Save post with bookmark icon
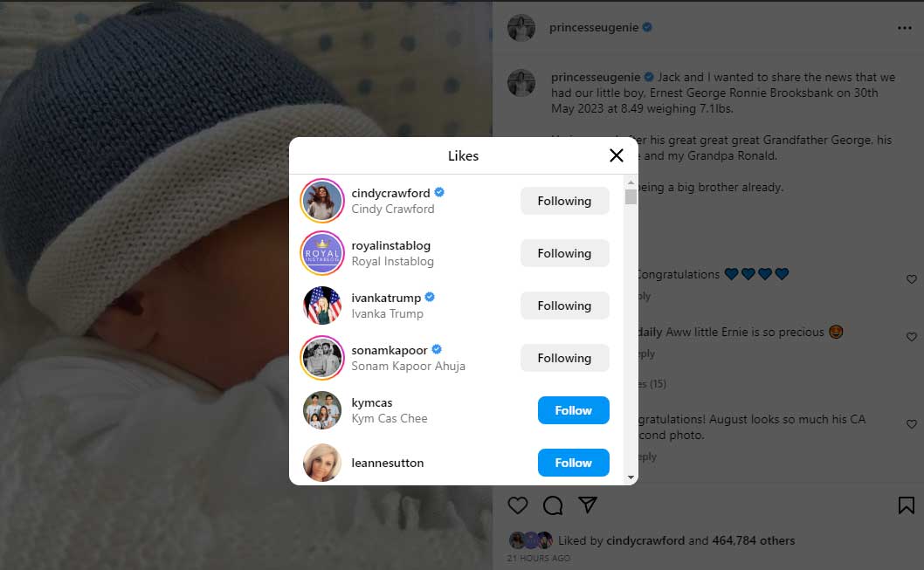The width and height of the screenshot is (924, 570). [x=906, y=505]
